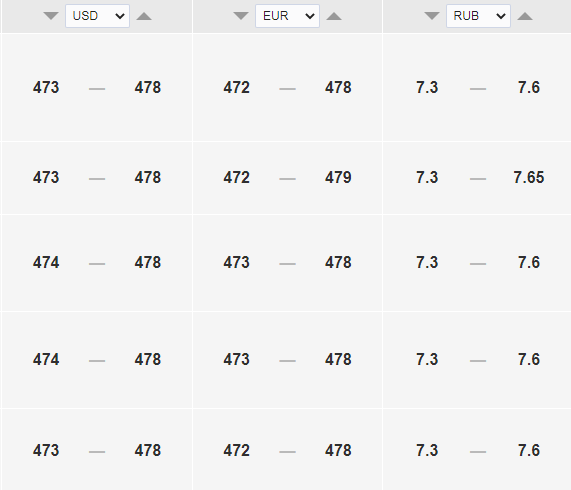The width and height of the screenshot is (571, 490).
Task: Select USD buy rate 473 in first row
Action: (46, 88)
